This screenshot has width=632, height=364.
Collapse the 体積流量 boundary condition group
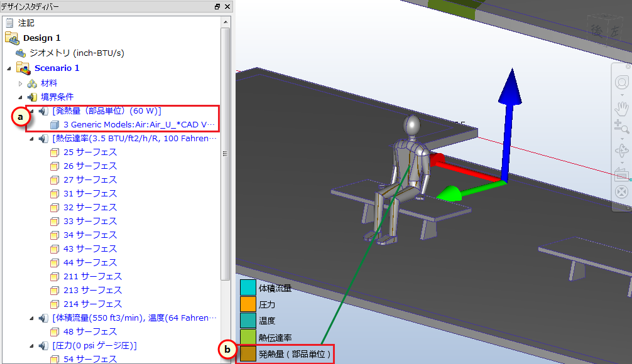(x=31, y=319)
